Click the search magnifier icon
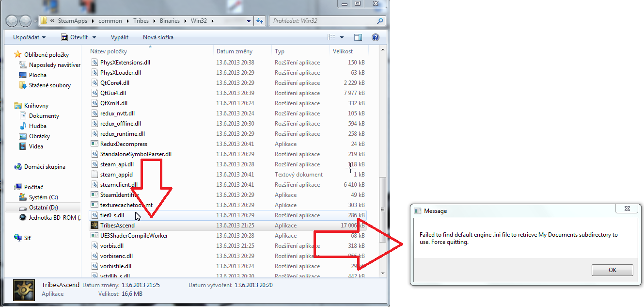Viewport: 644px width, 307px height. [380, 21]
